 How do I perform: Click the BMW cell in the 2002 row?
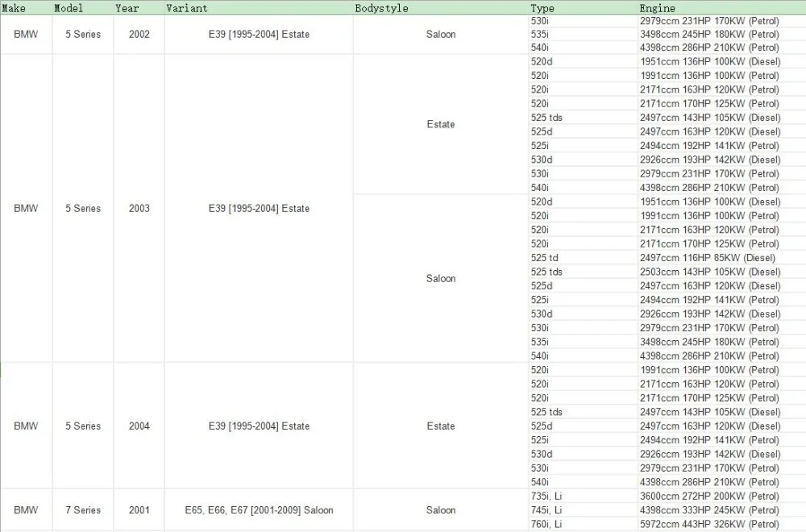pyautogui.click(x=26, y=34)
